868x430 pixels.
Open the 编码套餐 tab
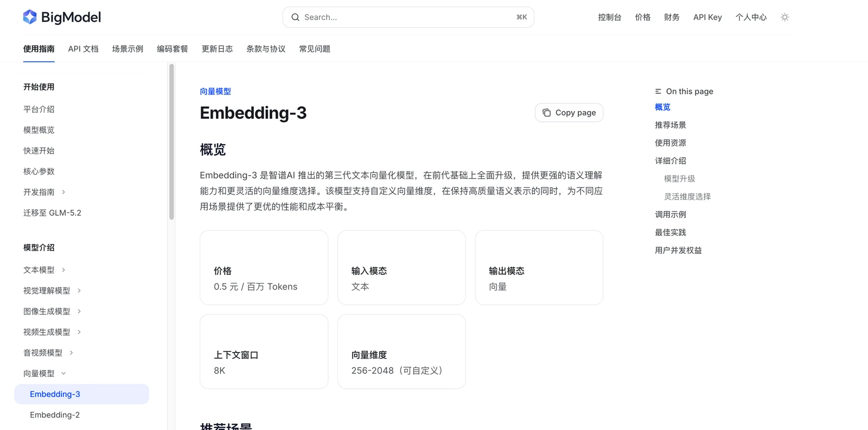173,49
